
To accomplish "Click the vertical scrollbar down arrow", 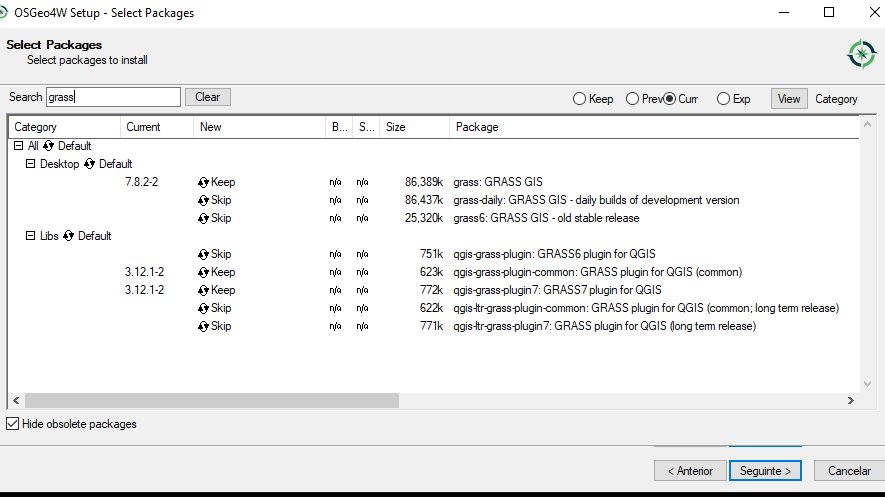I will 868,384.
